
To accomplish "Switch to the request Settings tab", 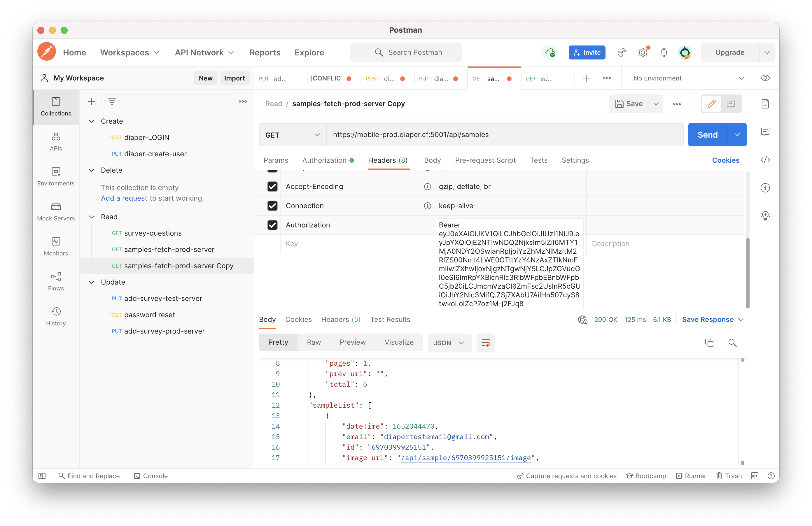I will pos(575,160).
